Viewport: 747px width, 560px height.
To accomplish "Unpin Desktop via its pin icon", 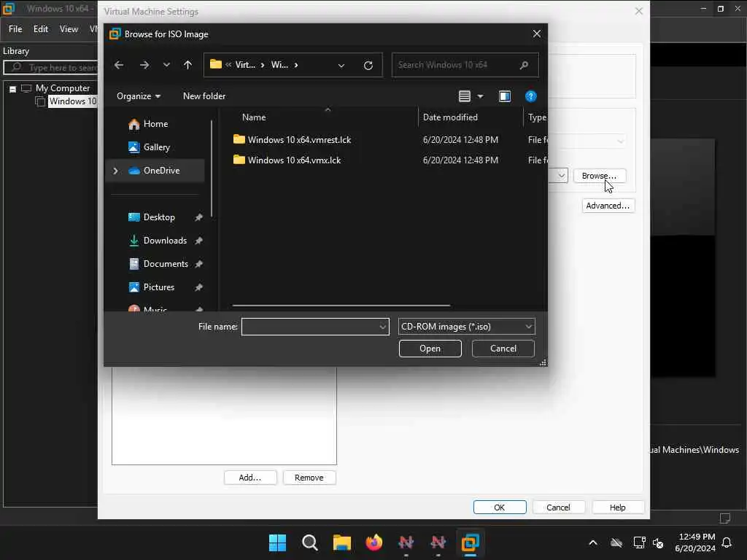I will [x=198, y=217].
